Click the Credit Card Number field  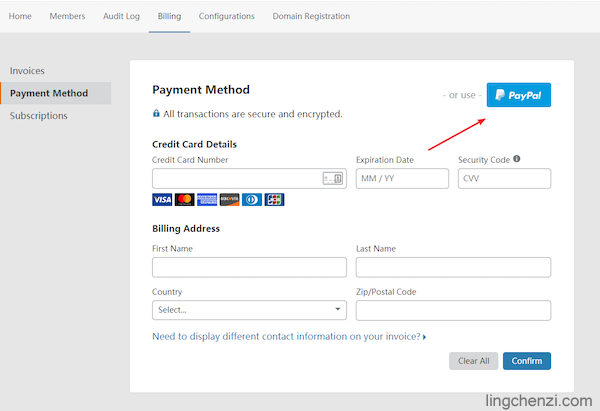coord(249,178)
